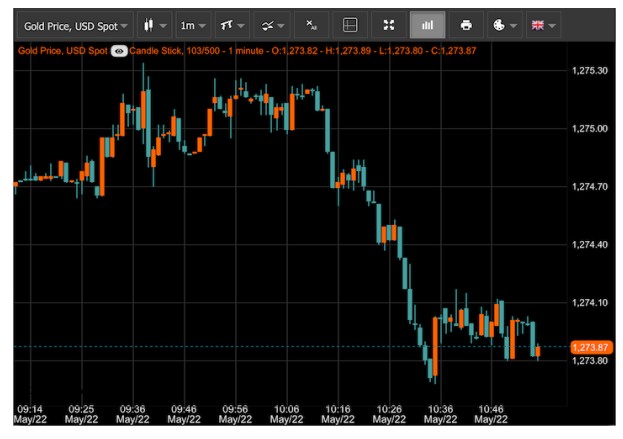Click the 10:36 May/22 time axis label
The width and height of the screenshot is (623, 439).
(438, 414)
